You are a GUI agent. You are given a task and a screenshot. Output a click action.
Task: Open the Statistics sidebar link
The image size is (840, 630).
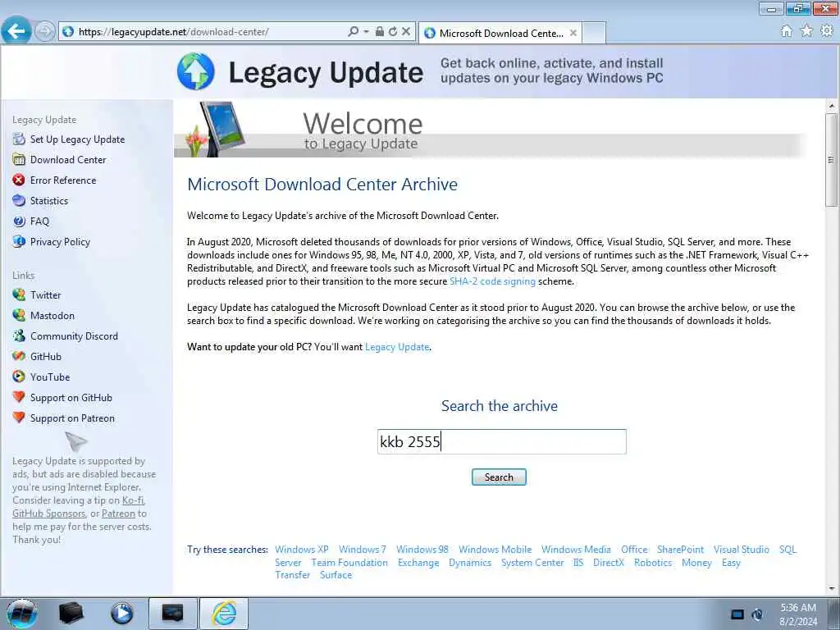[49, 201]
